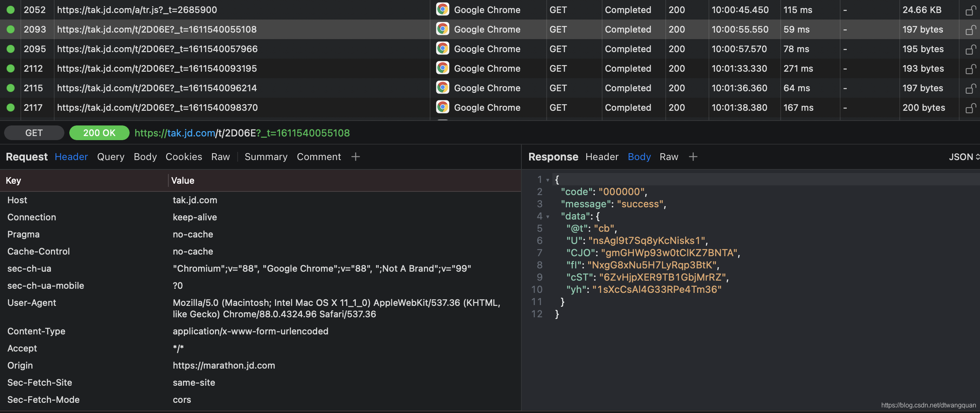Viewport: 980px width, 413px height.
Task: Add a new Response panel tab with plus
Action: (693, 157)
